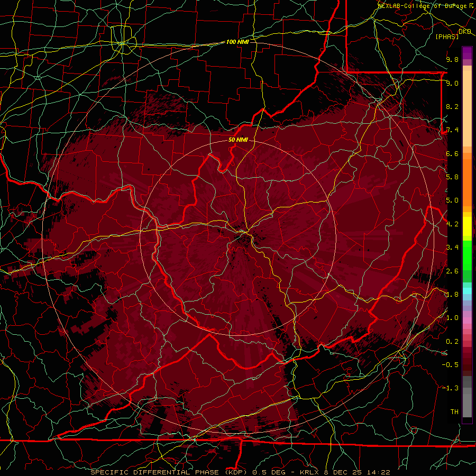Select the 9.0 value on the color scale
The image size is (476, 476).
(452, 83)
